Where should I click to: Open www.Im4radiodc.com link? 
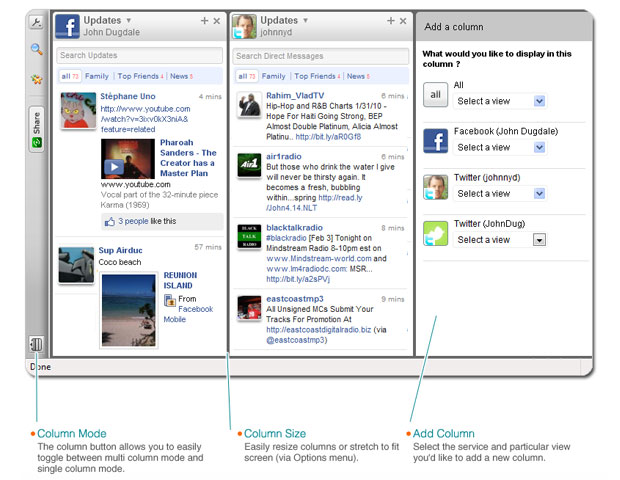click(x=306, y=269)
